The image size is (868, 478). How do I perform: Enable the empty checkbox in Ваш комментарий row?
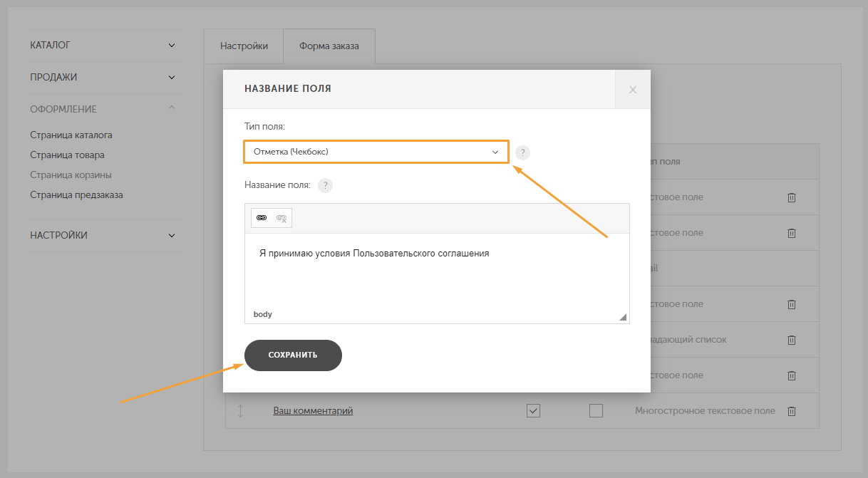[x=596, y=410]
